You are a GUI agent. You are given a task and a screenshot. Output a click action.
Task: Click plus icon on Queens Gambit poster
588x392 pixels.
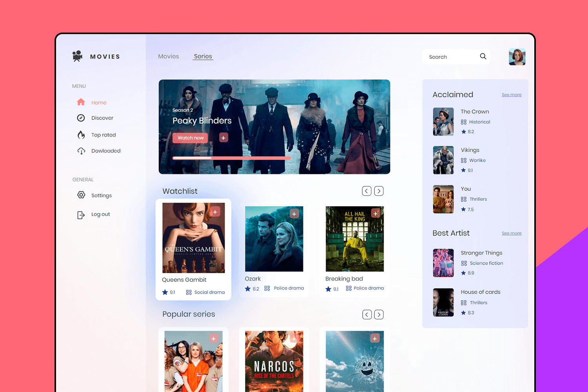215,212
